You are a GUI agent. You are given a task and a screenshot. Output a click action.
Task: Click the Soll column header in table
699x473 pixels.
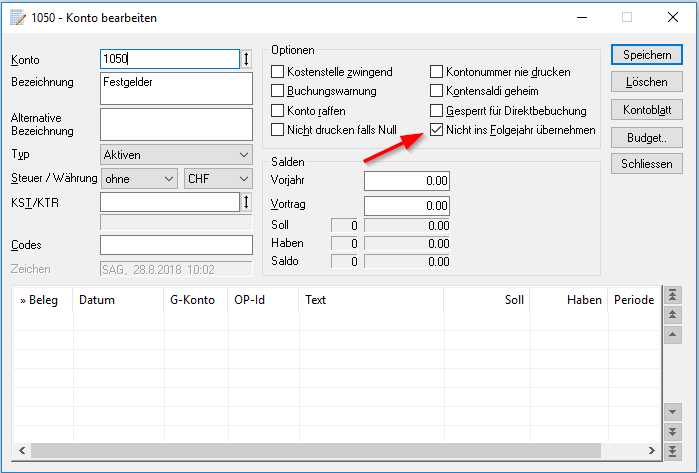[x=487, y=300]
